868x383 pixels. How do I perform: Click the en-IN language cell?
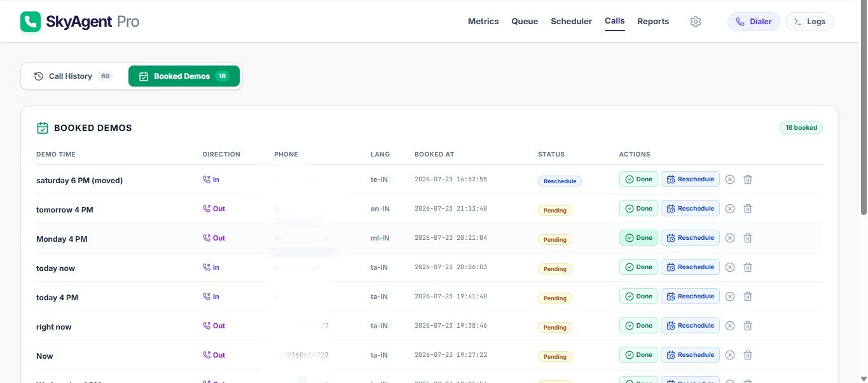tap(380, 209)
